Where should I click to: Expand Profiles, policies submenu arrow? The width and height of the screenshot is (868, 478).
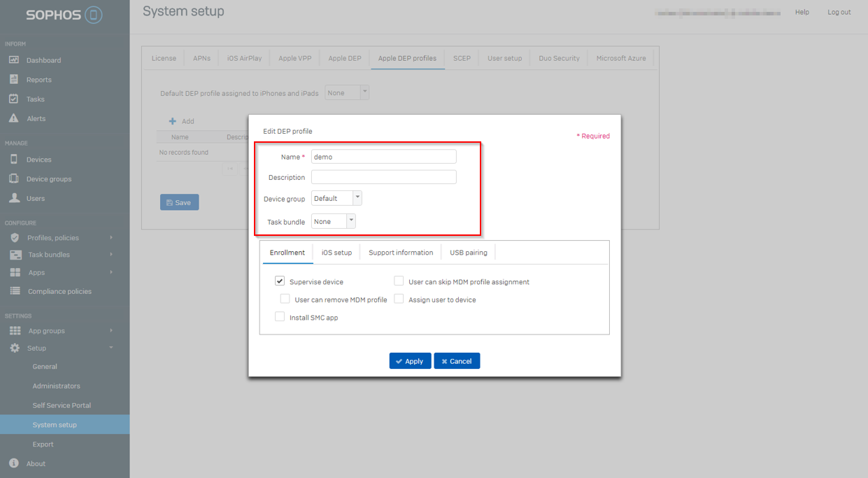pyautogui.click(x=111, y=238)
